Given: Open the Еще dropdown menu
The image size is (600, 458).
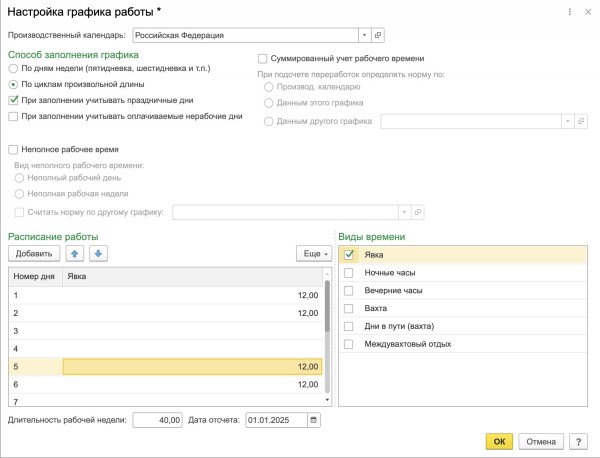Looking at the screenshot, I should (x=314, y=254).
